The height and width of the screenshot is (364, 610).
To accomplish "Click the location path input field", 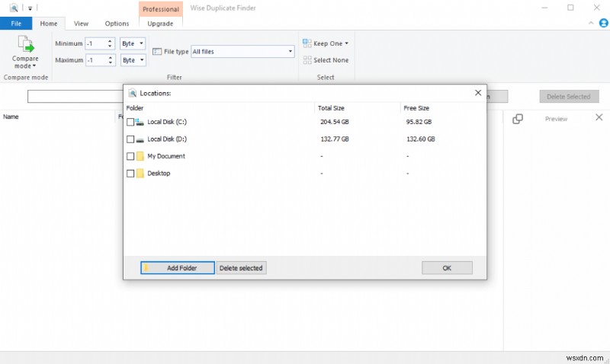I will (x=75, y=97).
